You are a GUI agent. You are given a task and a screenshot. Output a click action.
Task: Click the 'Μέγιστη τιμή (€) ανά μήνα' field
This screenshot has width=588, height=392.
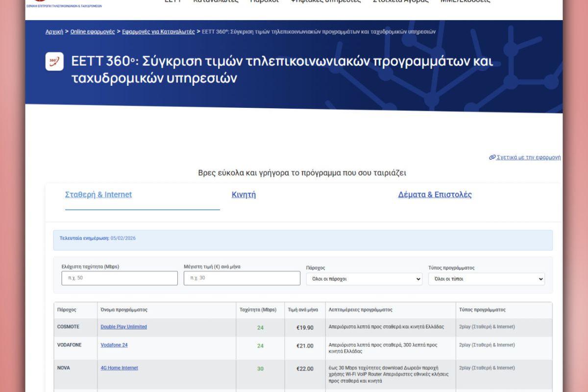point(242,278)
